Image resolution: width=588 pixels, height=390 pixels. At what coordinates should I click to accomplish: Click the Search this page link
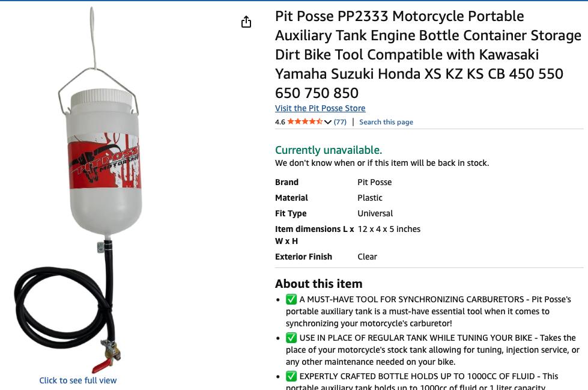(x=386, y=122)
